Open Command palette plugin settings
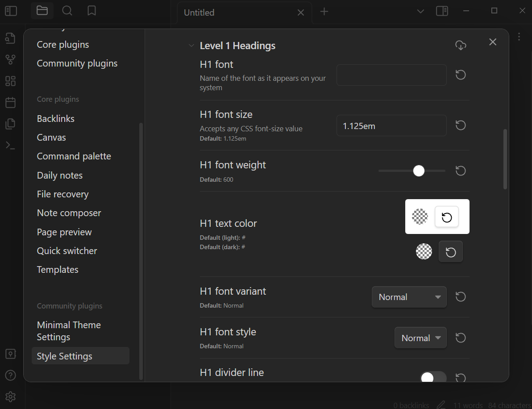The image size is (532, 409). click(x=74, y=156)
